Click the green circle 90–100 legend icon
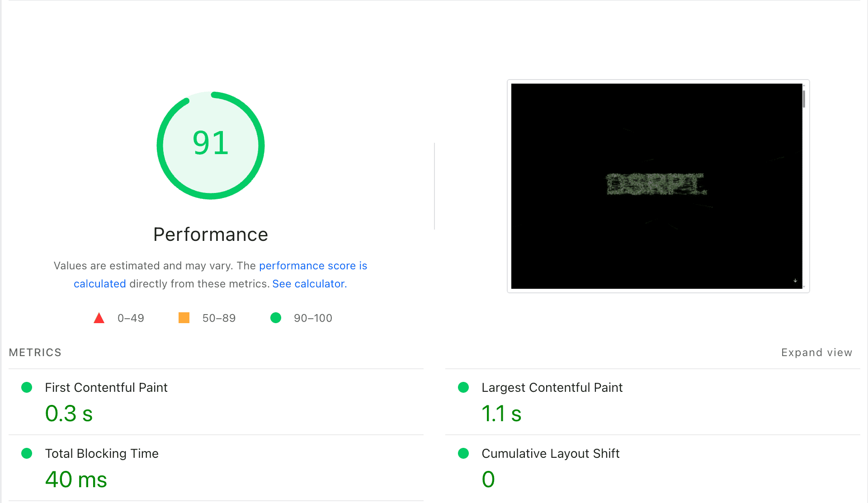 click(x=276, y=318)
